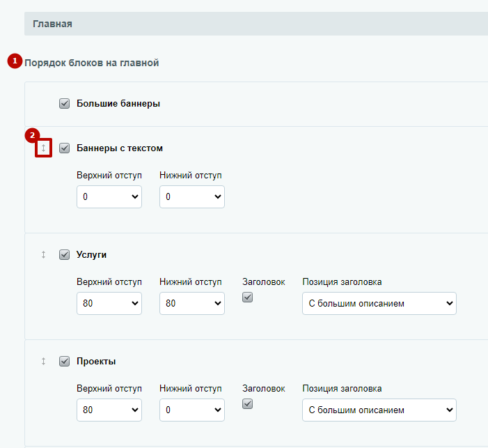Toggle Заголовок checkbox in Проекты block
The width and height of the screenshot is (488, 448).
(x=247, y=404)
